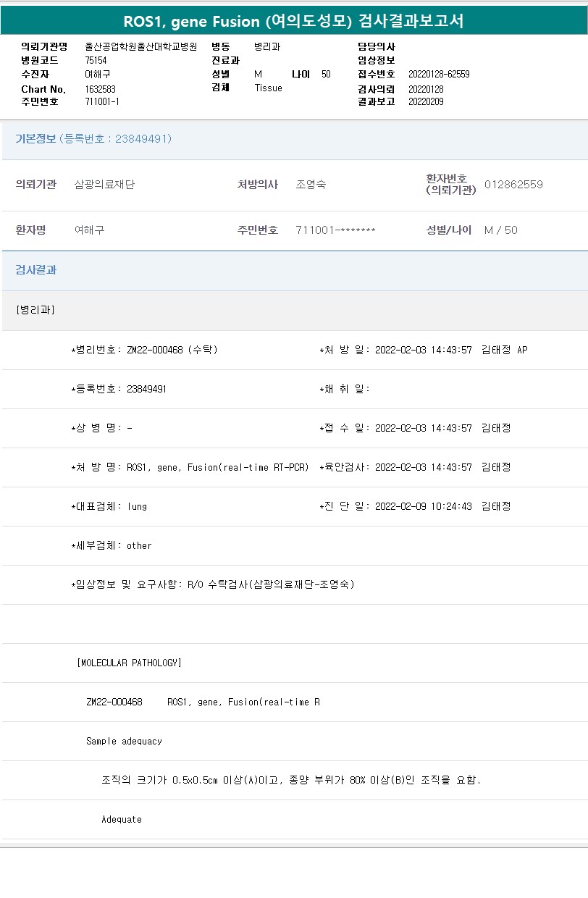Viewport: 588px width, 898px height.
Task: Click the '*채 취 일:' collection date label
Action: (345, 389)
